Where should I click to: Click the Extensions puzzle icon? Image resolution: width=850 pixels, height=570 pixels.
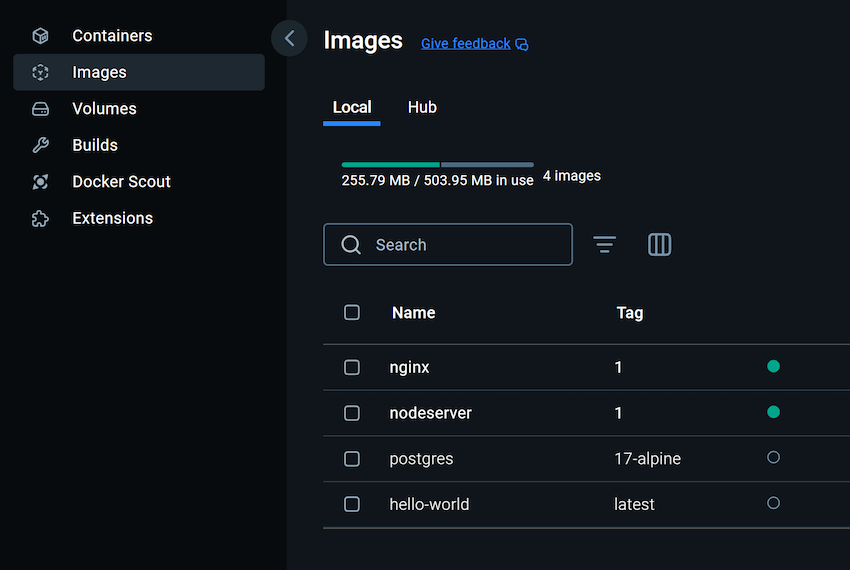tap(40, 219)
